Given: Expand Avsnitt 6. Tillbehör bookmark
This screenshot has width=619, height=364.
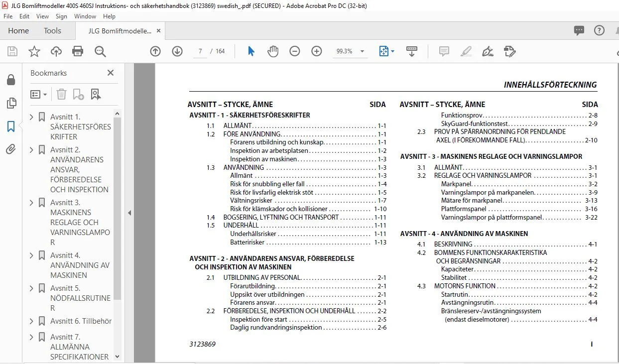Looking at the screenshot, I should [32, 321].
